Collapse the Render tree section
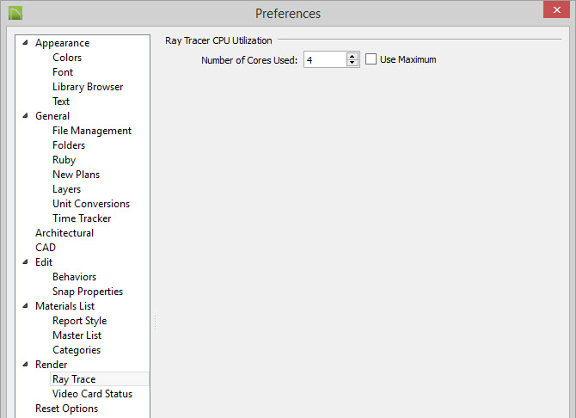Image resolution: width=576 pixels, height=418 pixels. coord(25,364)
